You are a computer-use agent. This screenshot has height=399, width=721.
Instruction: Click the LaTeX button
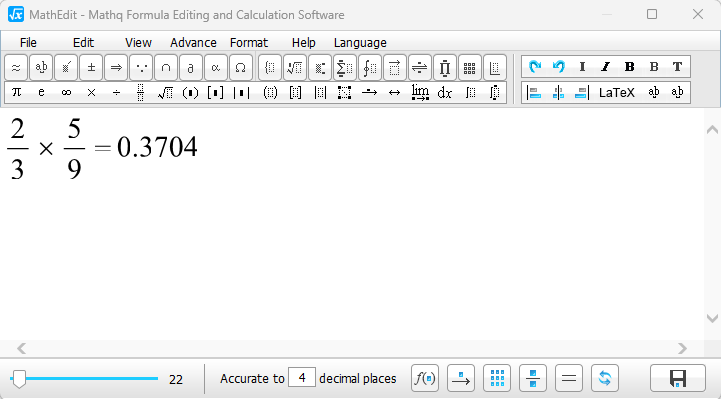[x=617, y=93]
